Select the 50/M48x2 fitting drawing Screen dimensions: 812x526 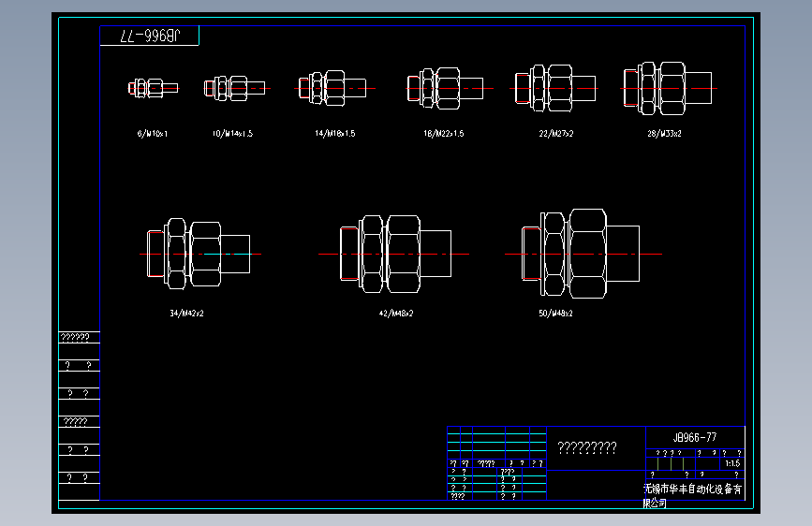point(583,254)
